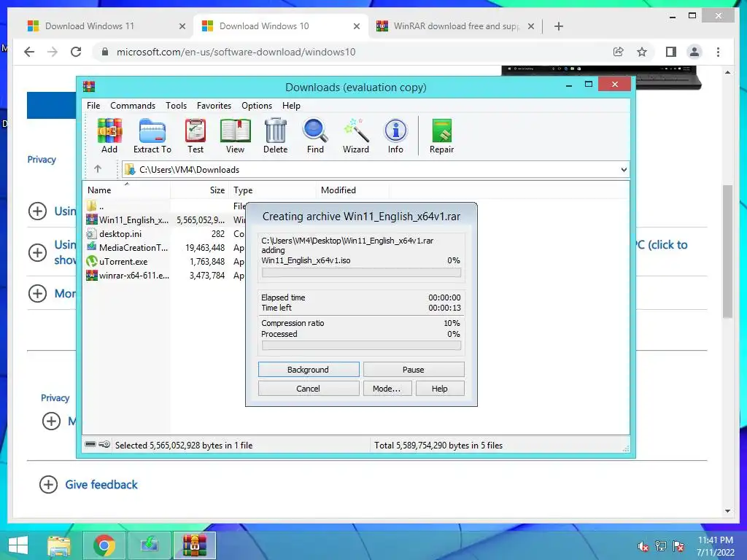Select the MediaCreationT... file row

click(164, 248)
